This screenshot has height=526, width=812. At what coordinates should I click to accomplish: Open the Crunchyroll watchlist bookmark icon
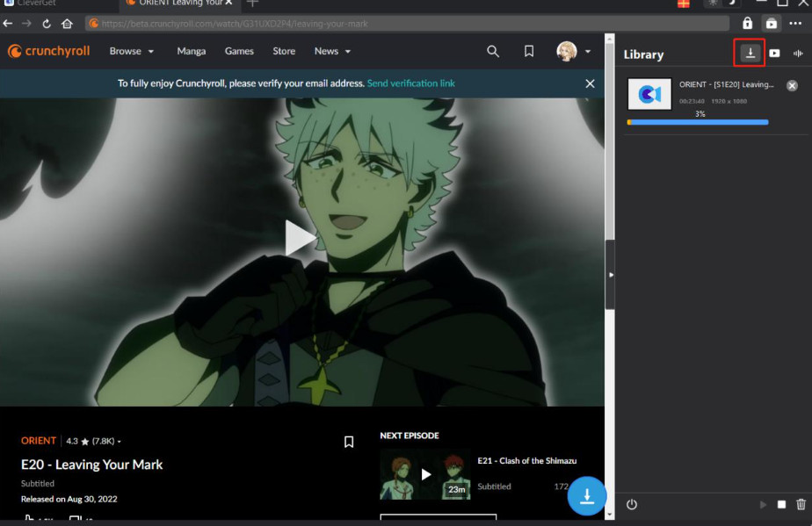click(x=529, y=52)
